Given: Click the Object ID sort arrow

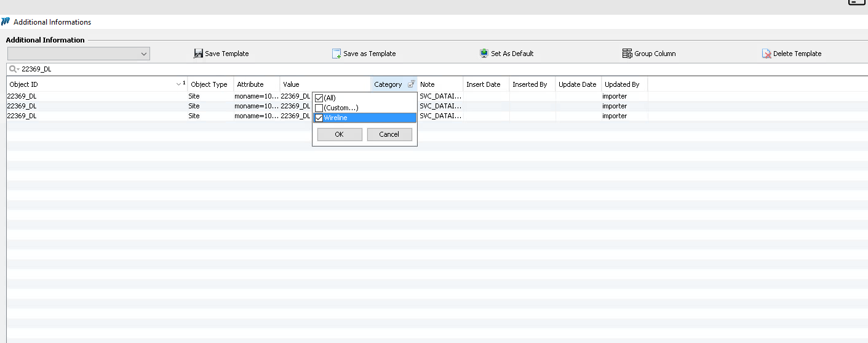Looking at the screenshot, I should (178, 84).
